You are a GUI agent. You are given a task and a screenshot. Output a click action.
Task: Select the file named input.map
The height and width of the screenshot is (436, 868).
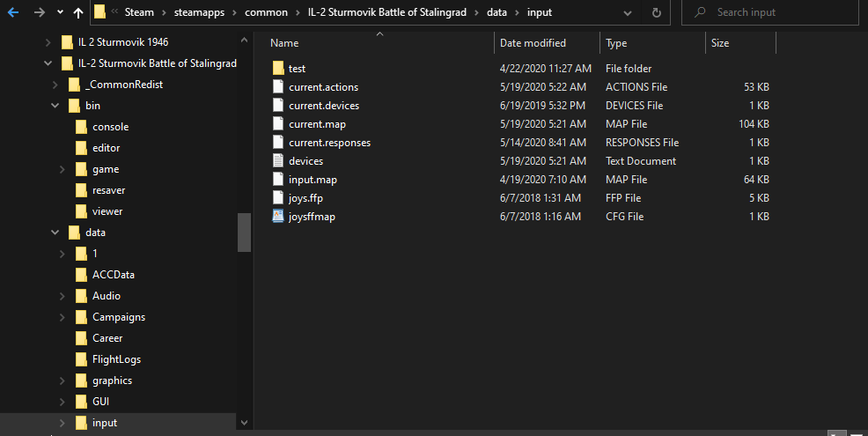tap(313, 180)
